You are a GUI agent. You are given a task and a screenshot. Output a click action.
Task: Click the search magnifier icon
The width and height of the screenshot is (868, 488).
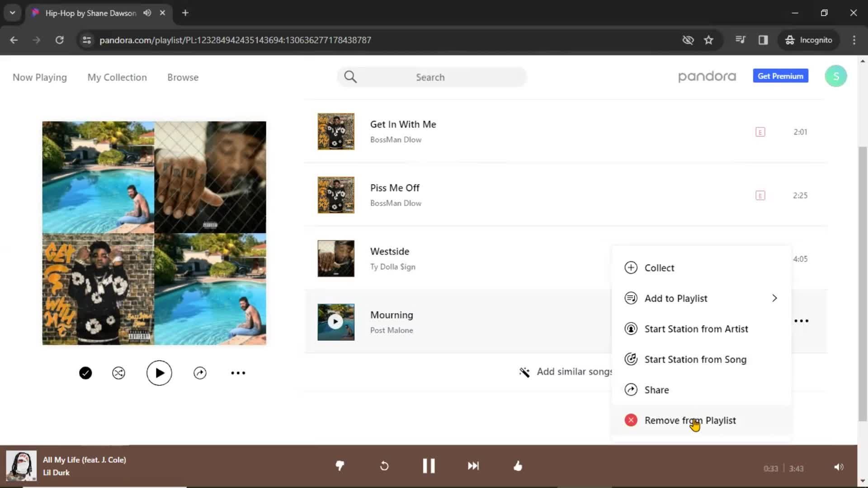350,77
